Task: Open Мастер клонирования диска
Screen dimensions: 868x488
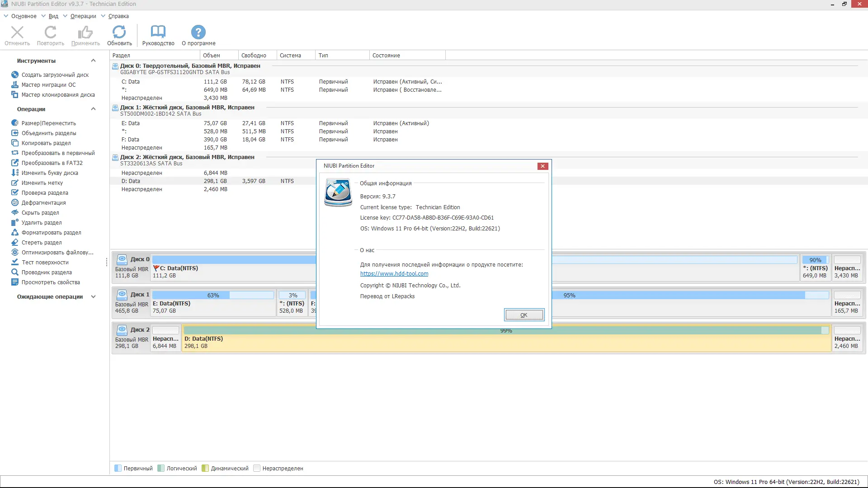Action: (x=58, y=95)
